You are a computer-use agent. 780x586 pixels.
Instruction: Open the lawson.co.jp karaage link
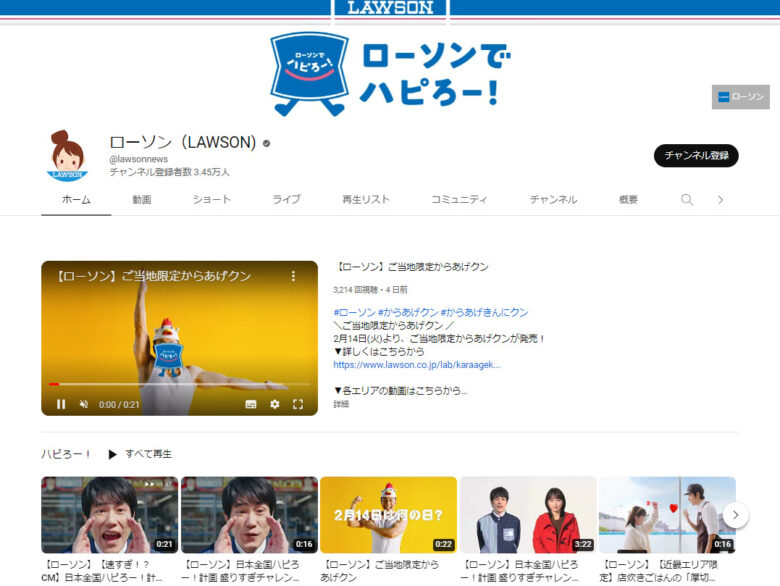(x=417, y=365)
